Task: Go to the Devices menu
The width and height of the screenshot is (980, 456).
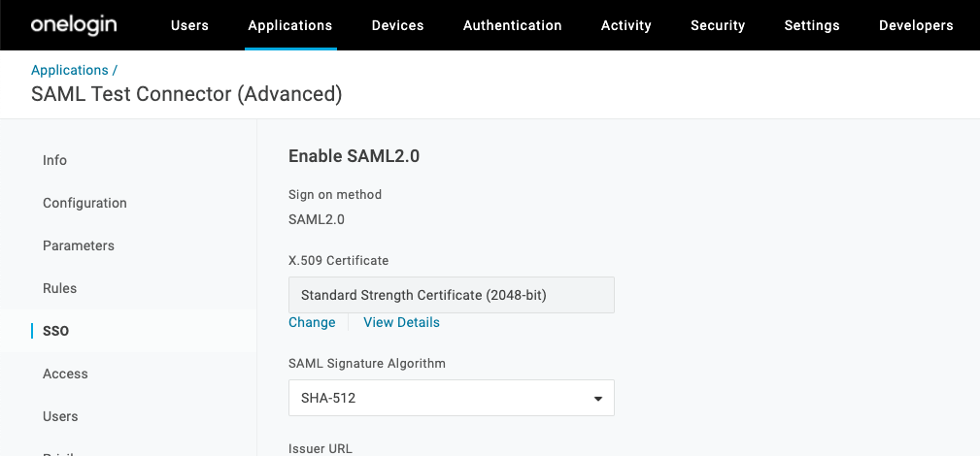Action: click(397, 26)
